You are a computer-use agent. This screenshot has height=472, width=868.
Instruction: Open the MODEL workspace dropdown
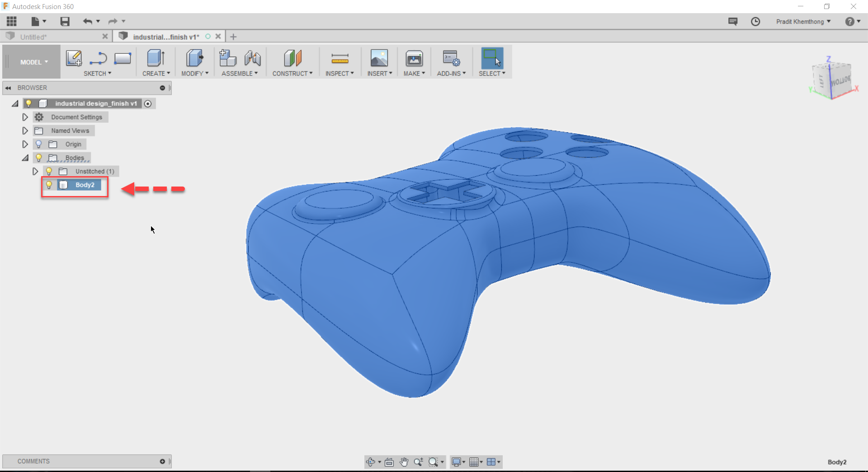[31, 62]
